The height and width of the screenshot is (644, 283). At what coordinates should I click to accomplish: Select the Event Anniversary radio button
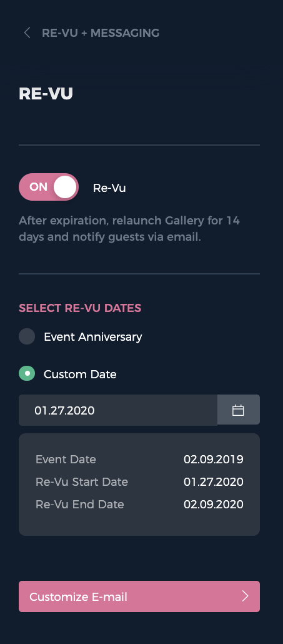(x=27, y=337)
